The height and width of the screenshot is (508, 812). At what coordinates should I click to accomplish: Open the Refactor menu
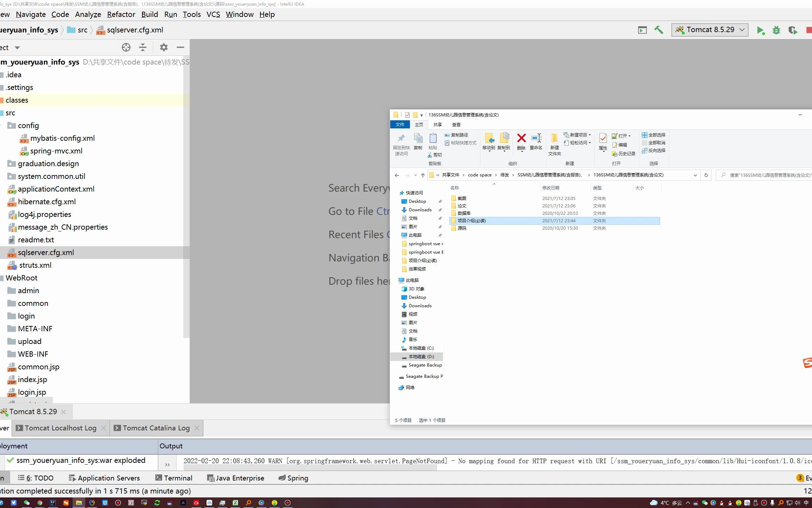coord(121,14)
